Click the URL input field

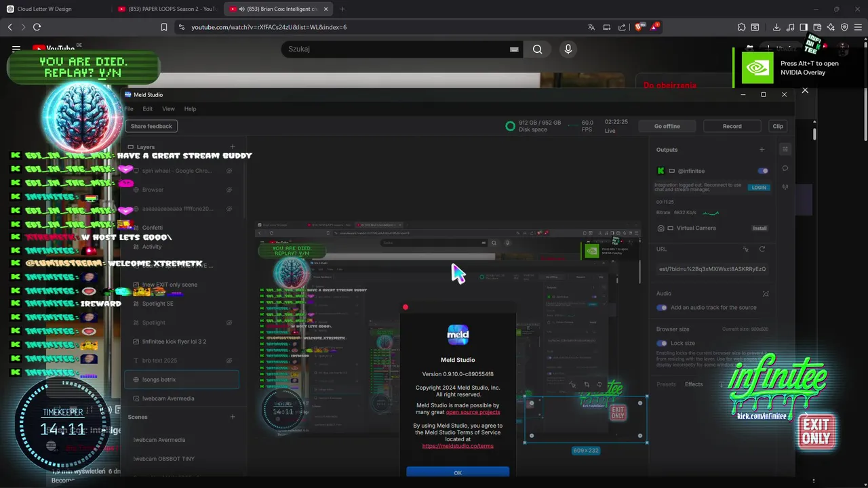pos(712,269)
